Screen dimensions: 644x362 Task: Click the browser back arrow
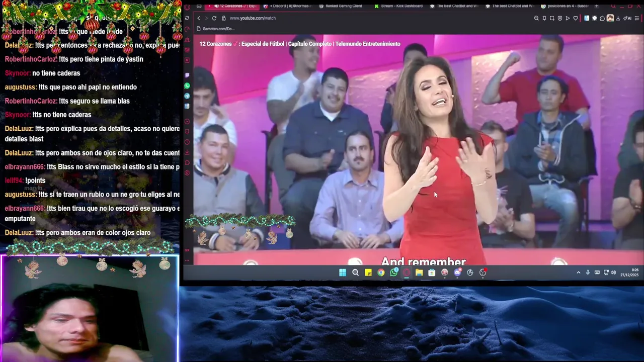pyautogui.click(x=198, y=18)
